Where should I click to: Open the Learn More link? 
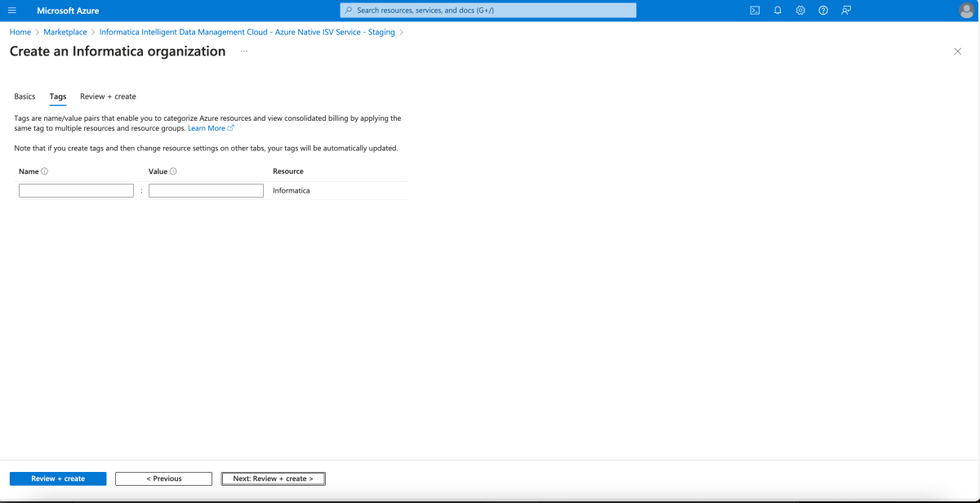click(x=211, y=128)
